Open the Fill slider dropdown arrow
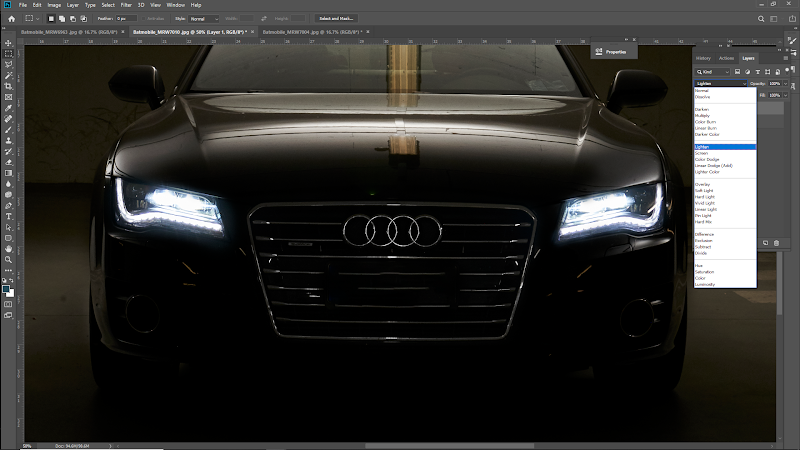Viewport: 800px width, 450px height. coord(786,95)
